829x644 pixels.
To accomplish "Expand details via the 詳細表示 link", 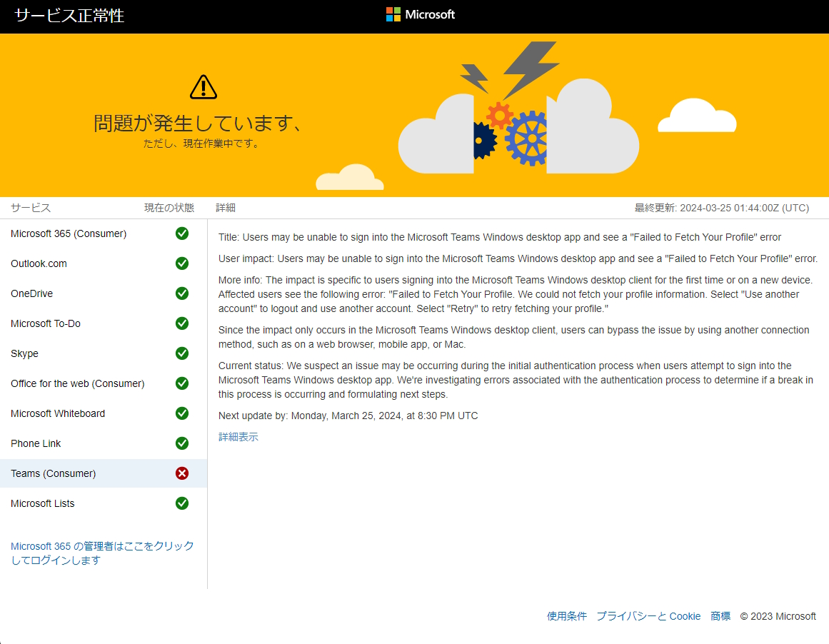I will pyautogui.click(x=238, y=436).
